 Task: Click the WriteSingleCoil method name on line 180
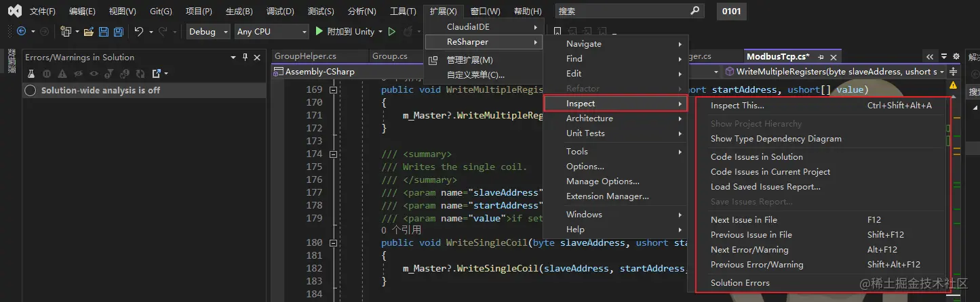click(486, 242)
